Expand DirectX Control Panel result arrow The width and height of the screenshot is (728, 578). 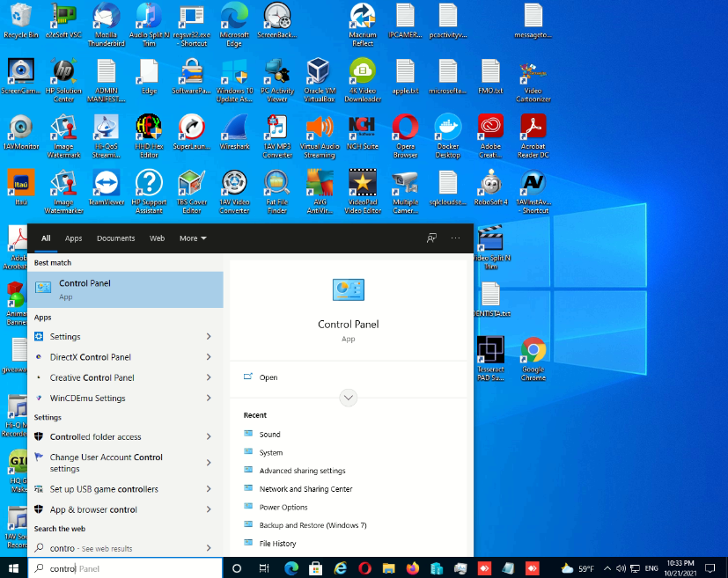tap(209, 357)
